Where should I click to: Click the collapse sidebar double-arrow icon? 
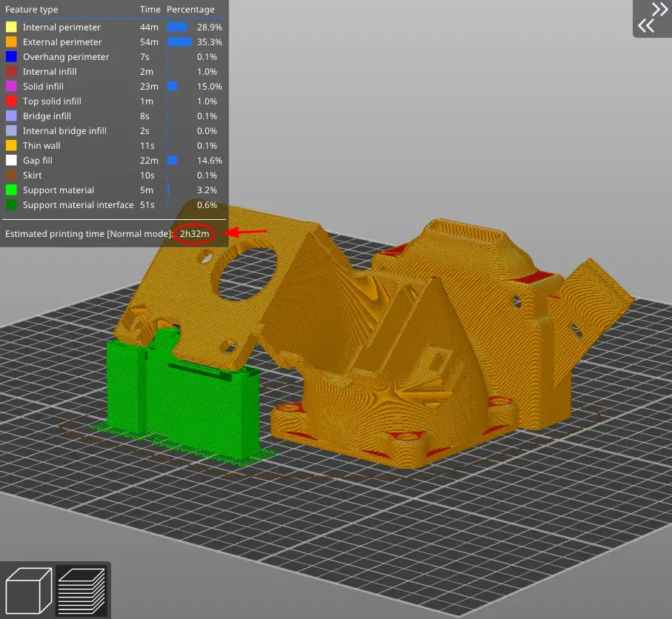(653, 18)
